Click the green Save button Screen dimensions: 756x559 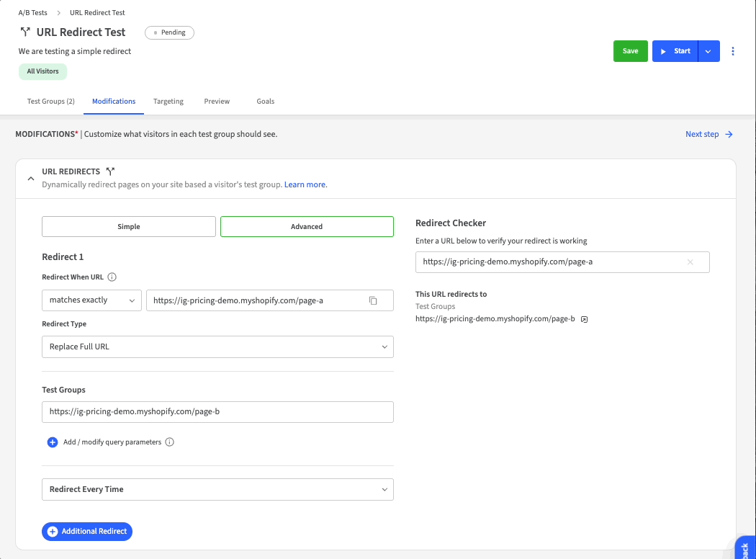630,51
